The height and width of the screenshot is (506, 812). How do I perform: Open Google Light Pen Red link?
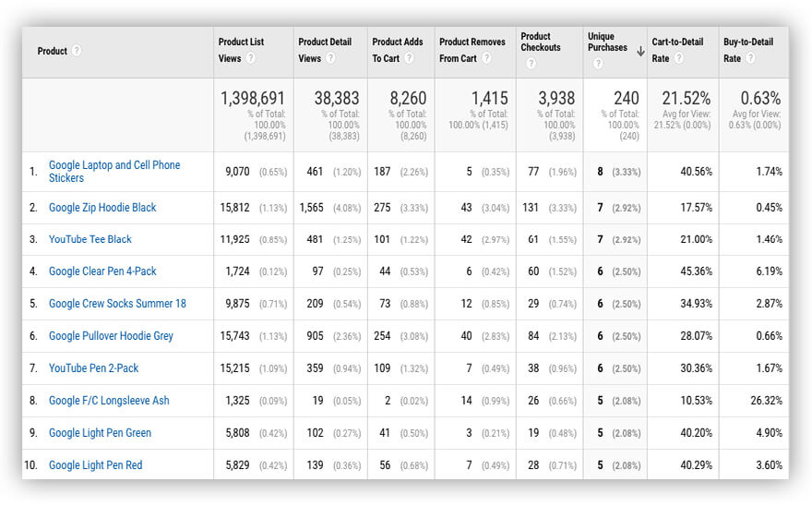click(95, 465)
